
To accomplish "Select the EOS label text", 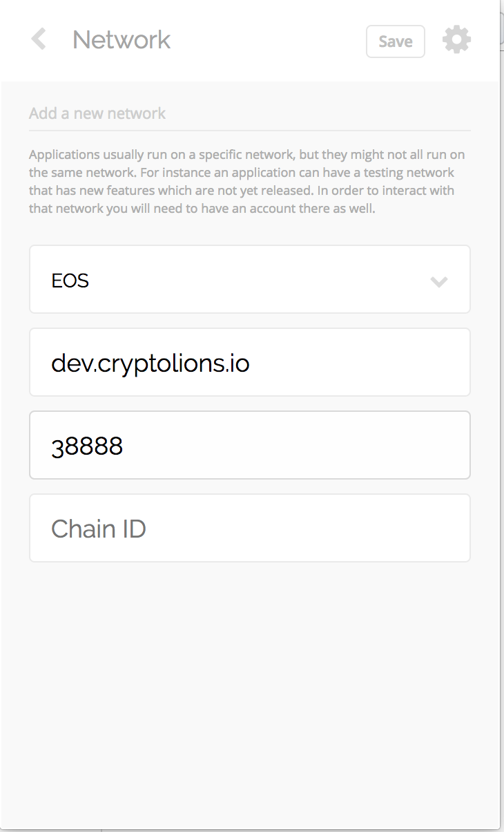I will click(70, 281).
